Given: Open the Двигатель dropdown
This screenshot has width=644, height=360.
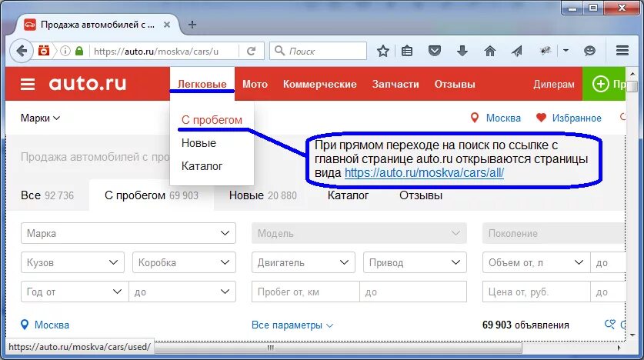Looking at the screenshot, I should pyautogui.click(x=303, y=262).
